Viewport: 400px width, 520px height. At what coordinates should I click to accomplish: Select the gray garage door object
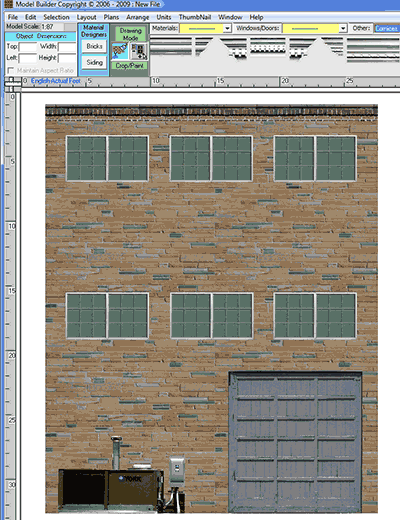coord(295,442)
